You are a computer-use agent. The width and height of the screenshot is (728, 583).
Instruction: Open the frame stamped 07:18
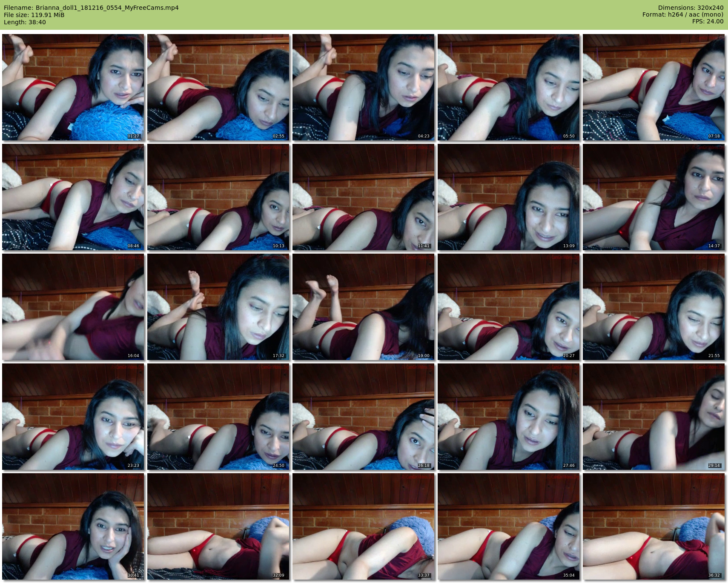tap(654, 87)
